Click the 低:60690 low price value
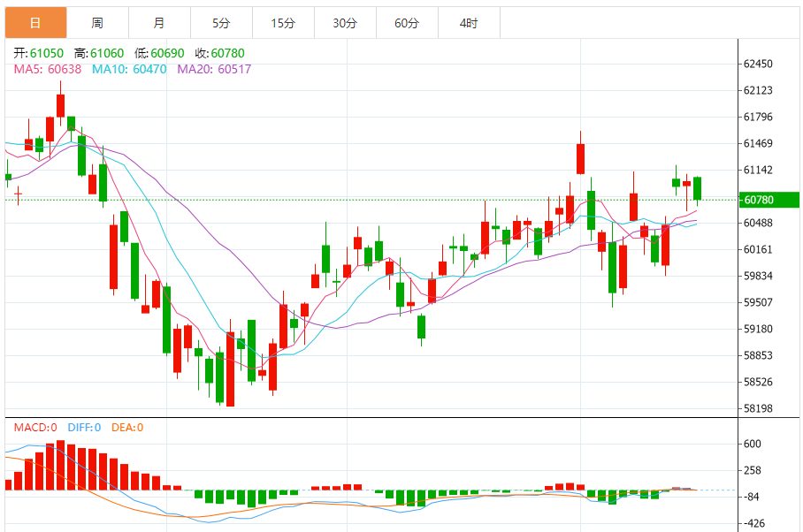The image size is (803, 532). click(x=159, y=53)
